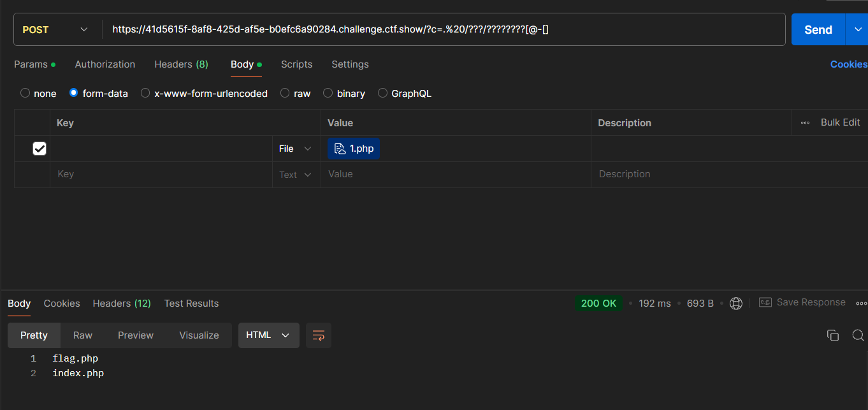Click the 1.php file chip
The height and width of the screenshot is (410, 868).
click(x=354, y=149)
